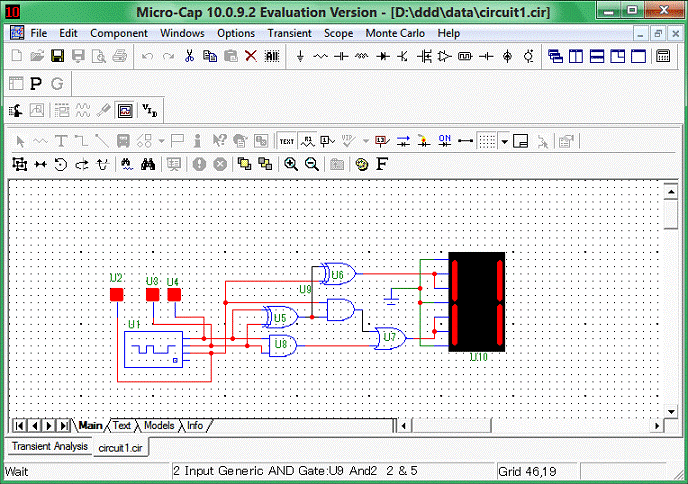Select the Ground component tool

pyautogui.click(x=300, y=56)
